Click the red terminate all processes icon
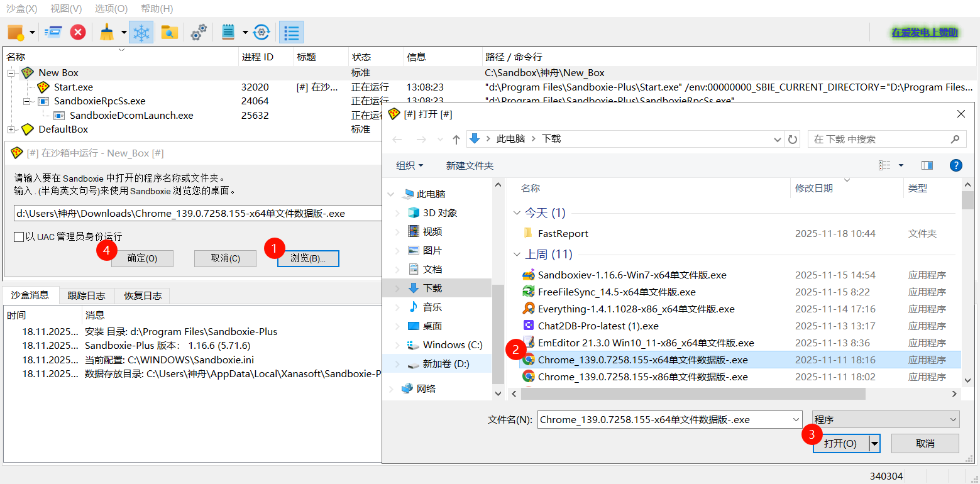The image size is (980, 484). 78,32
